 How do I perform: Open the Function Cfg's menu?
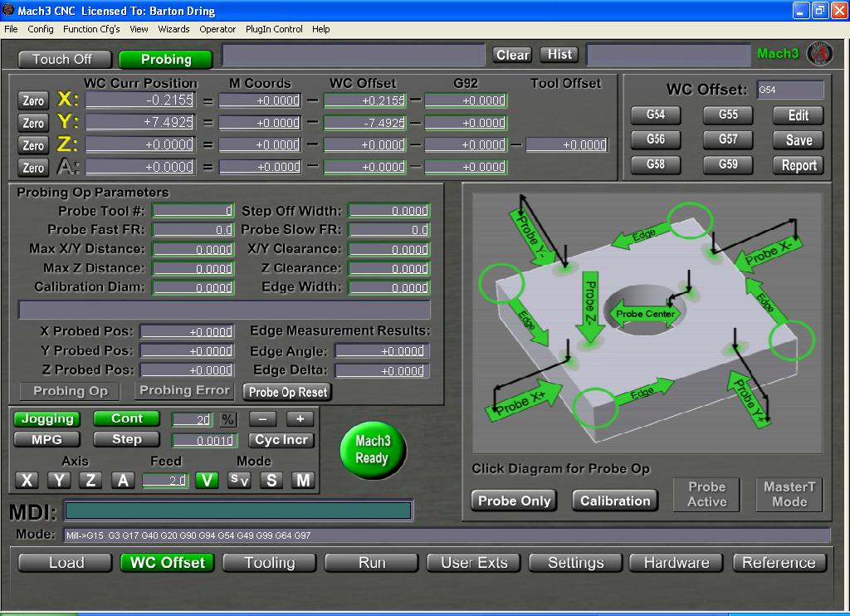point(91,29)
